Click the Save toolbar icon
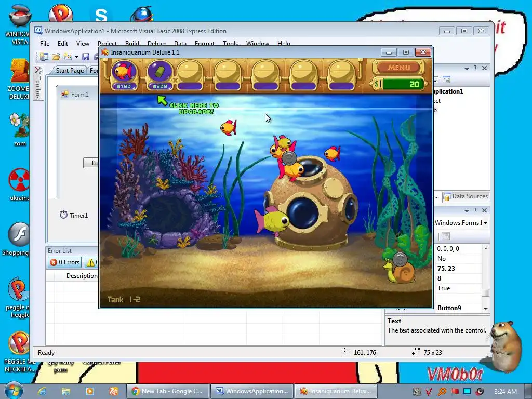 [x=86, y=57]
